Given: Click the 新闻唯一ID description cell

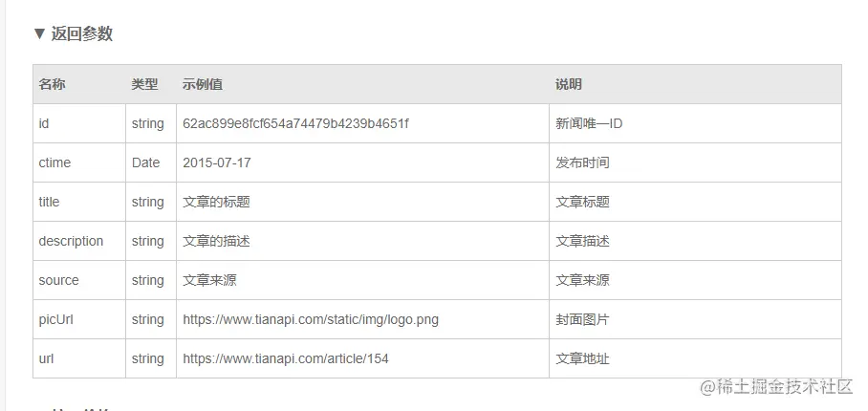Looking at the screenshot, I should (x=589, y=123).
